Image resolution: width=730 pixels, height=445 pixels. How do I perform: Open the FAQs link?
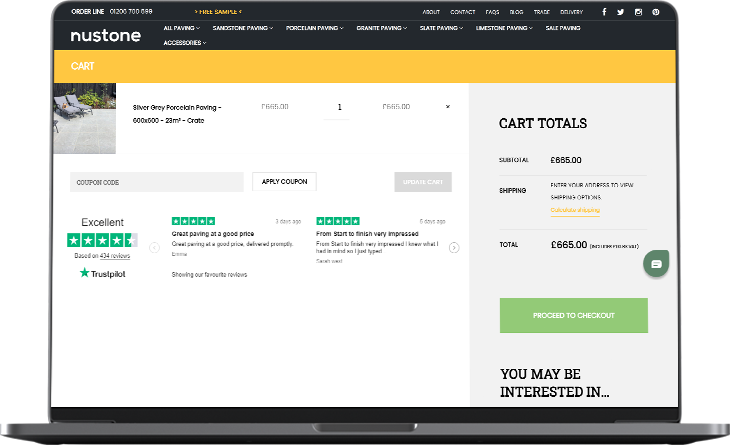tap(492, 12)
